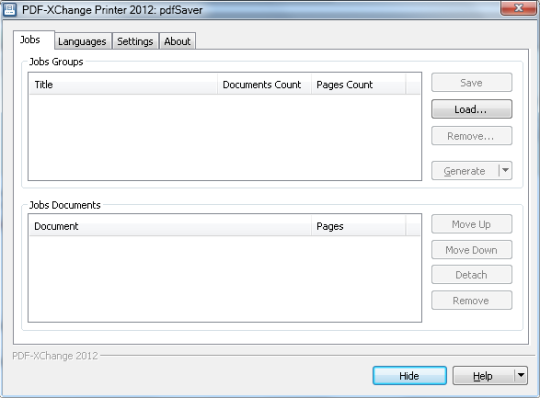540x398 pixels.
Task: Click the Generate button
Action: (x=465, y=171)
